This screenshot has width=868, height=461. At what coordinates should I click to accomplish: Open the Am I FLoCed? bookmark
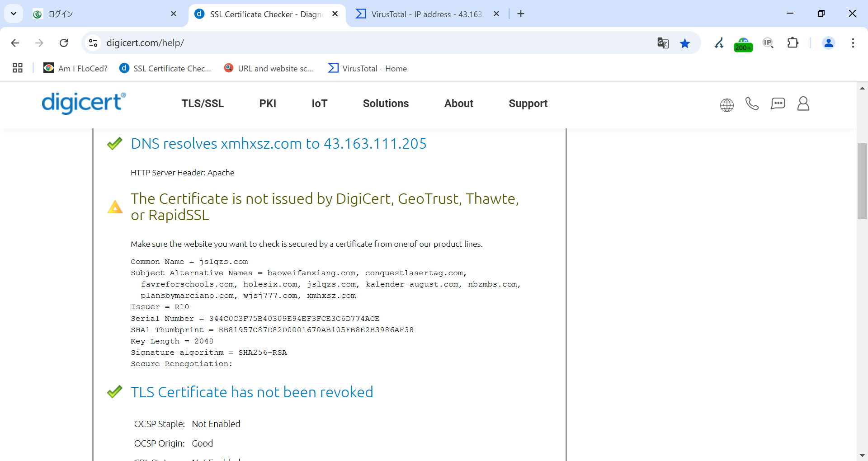click(x=75, y=68)
